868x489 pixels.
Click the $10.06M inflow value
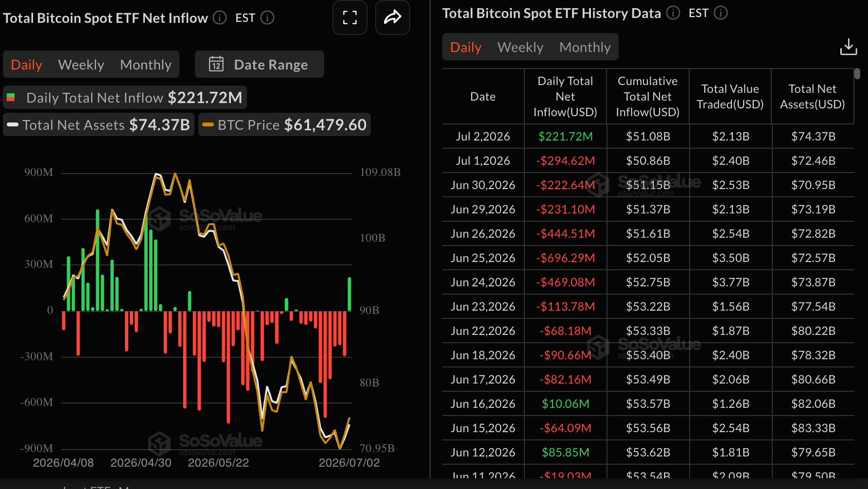(x=565, y=404)
